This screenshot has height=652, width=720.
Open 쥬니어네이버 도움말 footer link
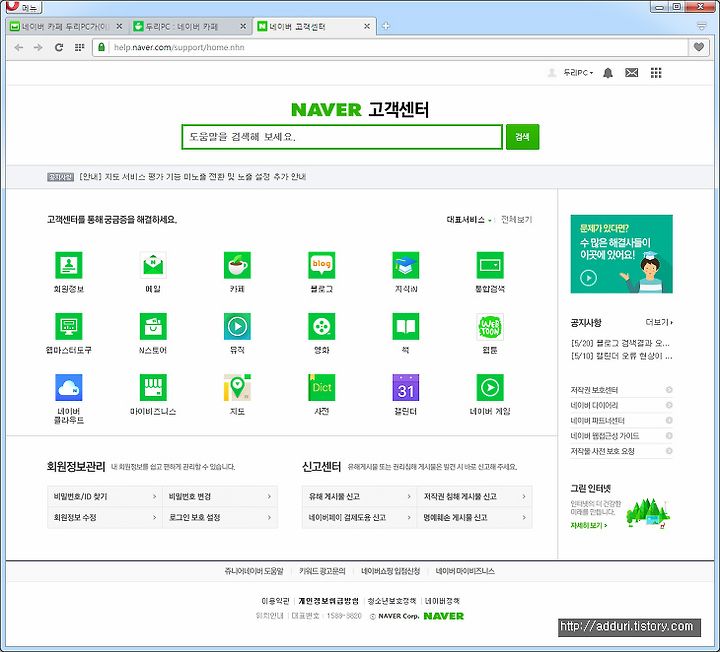coord(254,571)
